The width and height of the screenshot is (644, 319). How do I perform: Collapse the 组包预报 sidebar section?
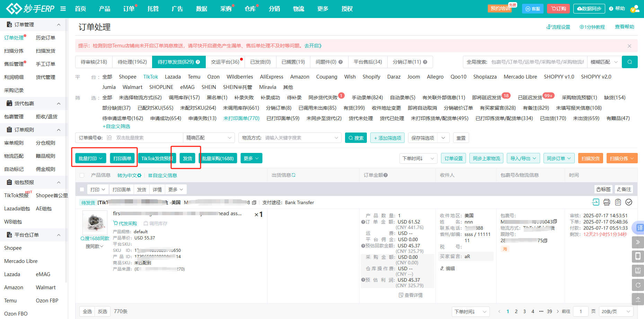pyautogui.click(x=59, y=182)
